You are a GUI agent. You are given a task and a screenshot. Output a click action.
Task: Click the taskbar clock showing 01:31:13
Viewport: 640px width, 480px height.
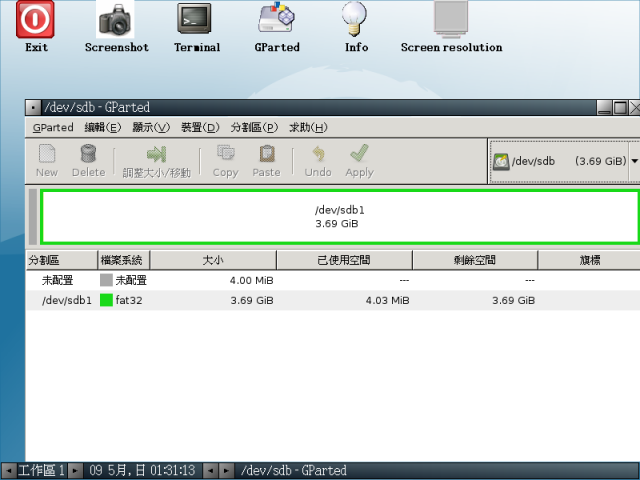[142, 471]
